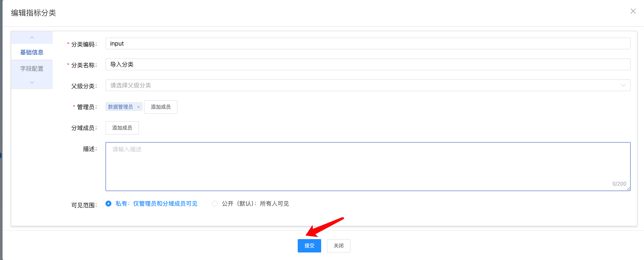Focus the 分类名称 input field
This screenshot has width=644, height=260.
[x=368, y=64]
